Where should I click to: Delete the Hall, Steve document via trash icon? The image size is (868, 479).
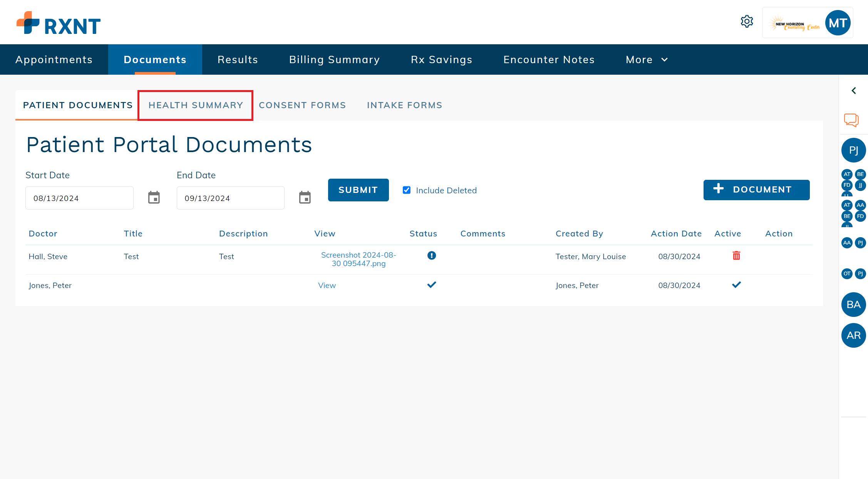point(737,255)
